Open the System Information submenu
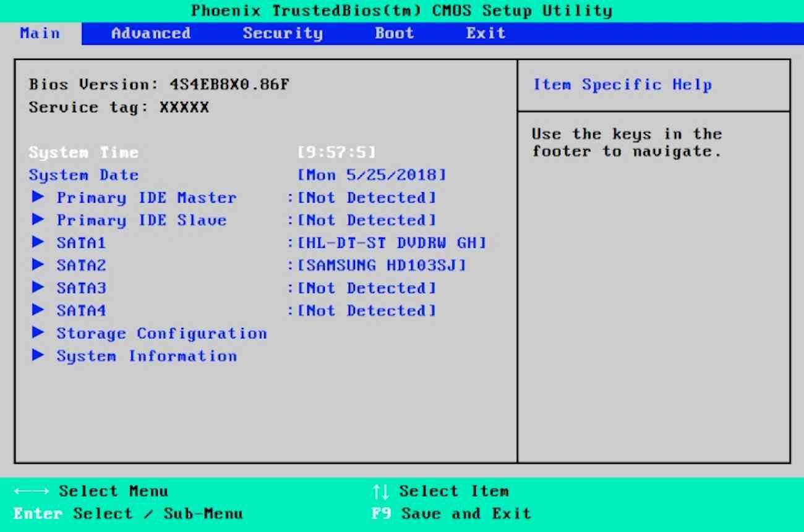 click(147, 356)
